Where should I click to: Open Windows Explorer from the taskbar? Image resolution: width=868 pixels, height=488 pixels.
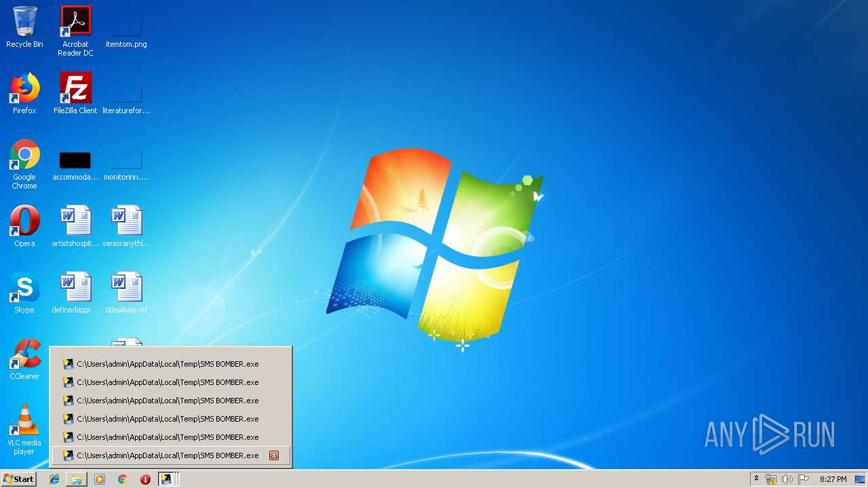coord(77,479)
